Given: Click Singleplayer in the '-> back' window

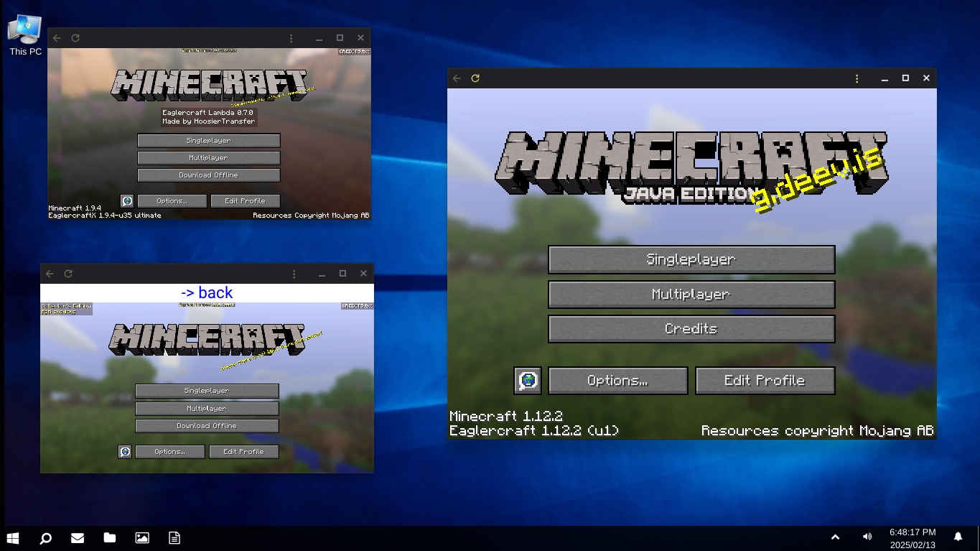Looking at the screenshot, I should [207, 391].
